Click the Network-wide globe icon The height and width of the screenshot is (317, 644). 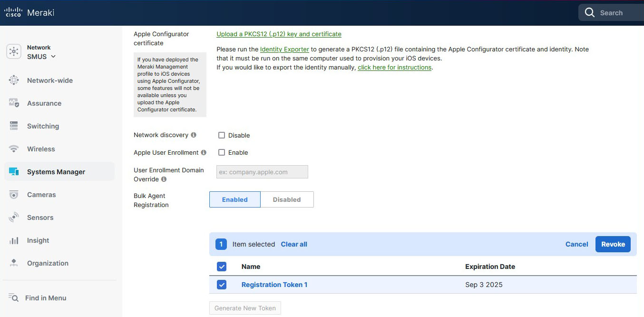click(x=14, y=80)
